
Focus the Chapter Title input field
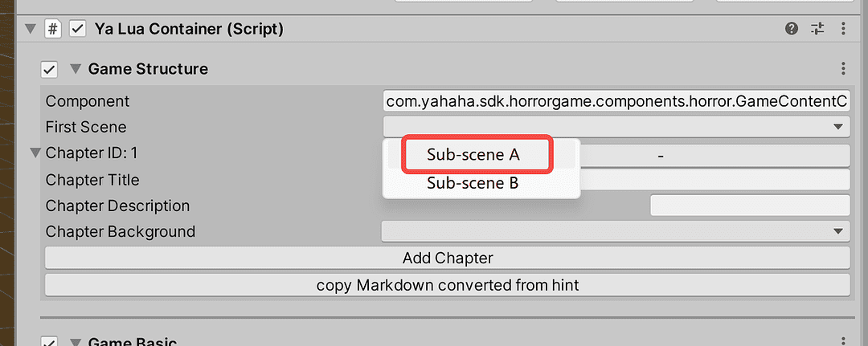point(714,180)
